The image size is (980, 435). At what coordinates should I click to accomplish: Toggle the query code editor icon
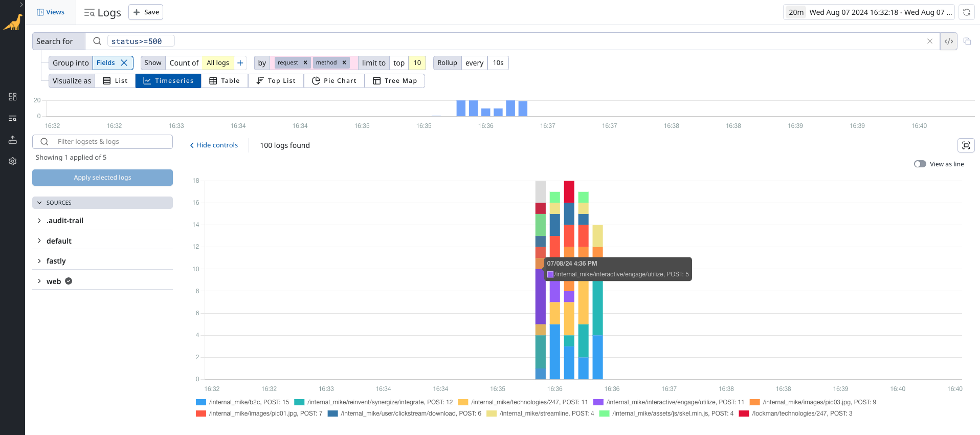point(948,41)
